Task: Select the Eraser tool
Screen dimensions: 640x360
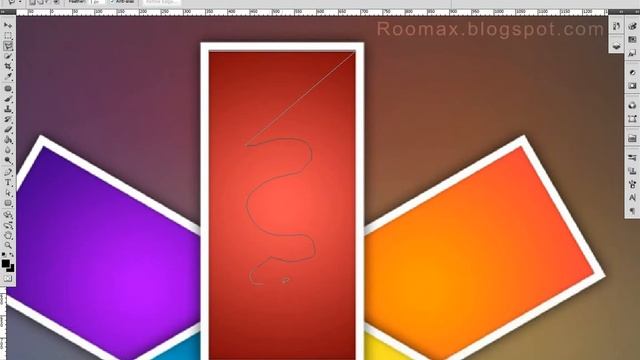Action: 8,129
